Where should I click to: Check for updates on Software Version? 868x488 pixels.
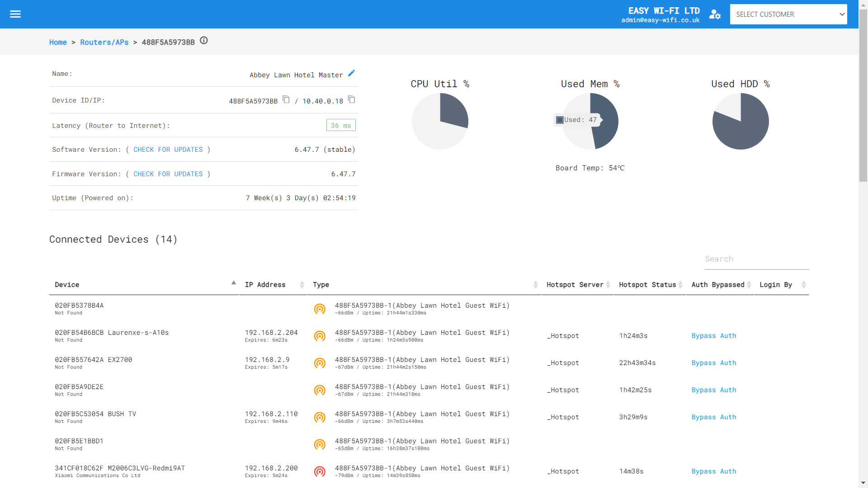[x=168, y=150]
